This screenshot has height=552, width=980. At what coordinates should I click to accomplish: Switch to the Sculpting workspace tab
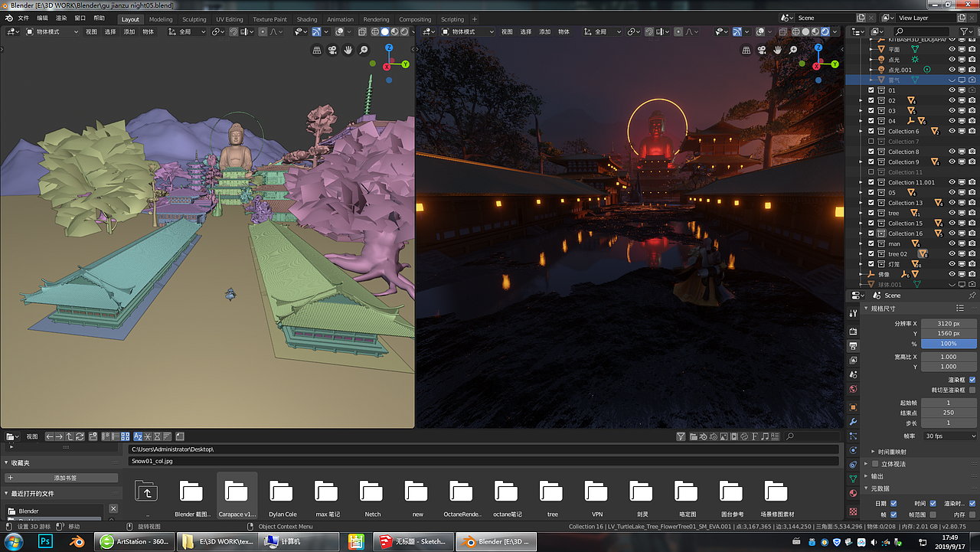[194, 19]
